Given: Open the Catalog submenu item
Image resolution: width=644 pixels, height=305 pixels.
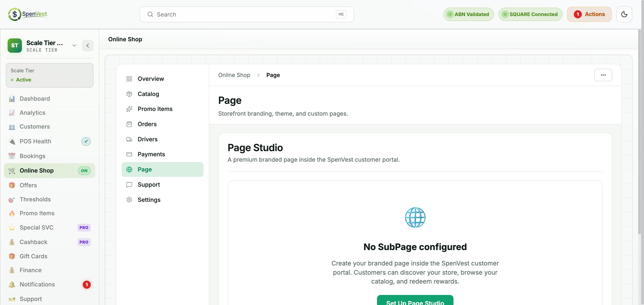Looking at the screenshot, I should (x=163, y=94).
